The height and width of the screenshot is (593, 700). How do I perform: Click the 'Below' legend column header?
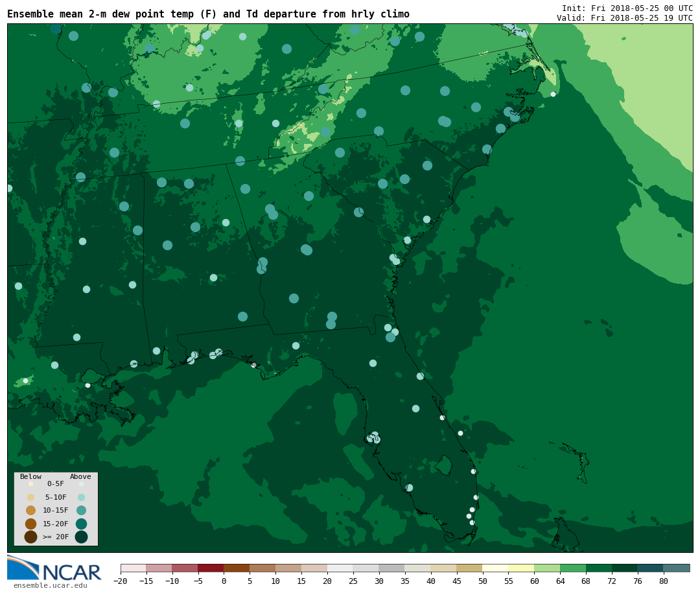[x=30, y=476]
